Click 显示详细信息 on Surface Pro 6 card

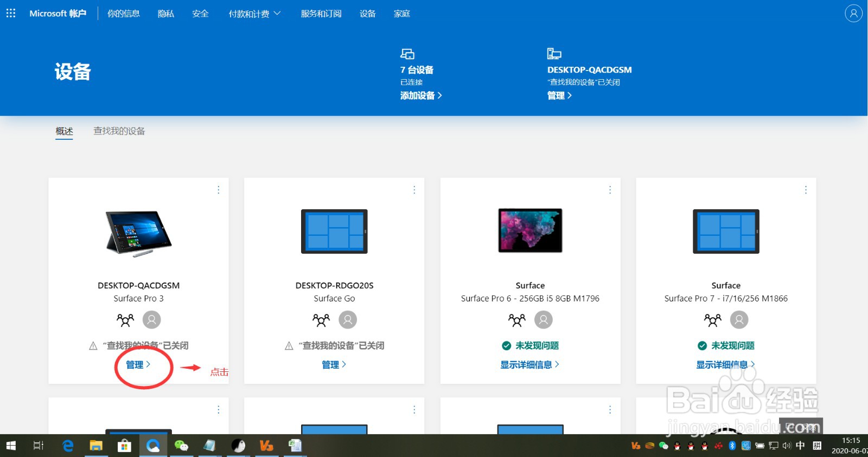(530, 365)
